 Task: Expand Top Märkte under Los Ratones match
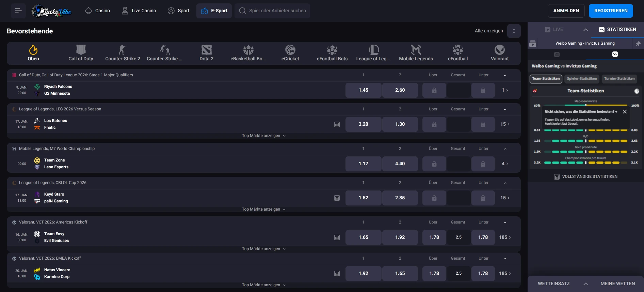264,136
